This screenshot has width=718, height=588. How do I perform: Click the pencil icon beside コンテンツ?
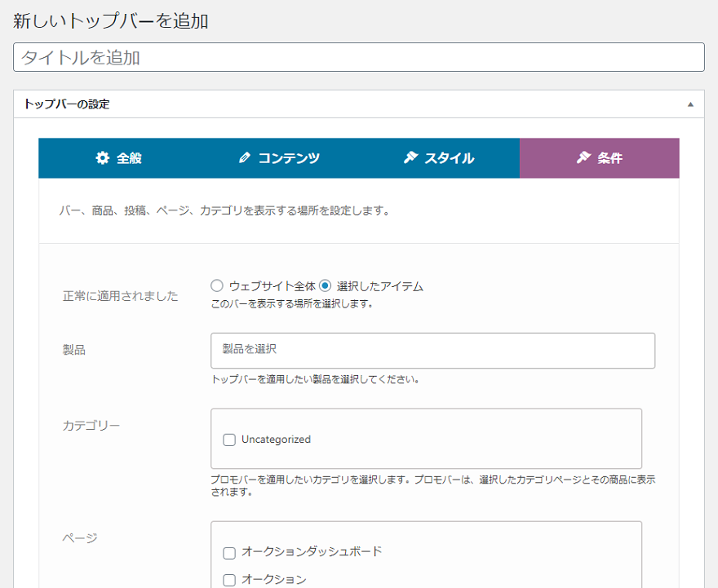[x=245, y=158]
